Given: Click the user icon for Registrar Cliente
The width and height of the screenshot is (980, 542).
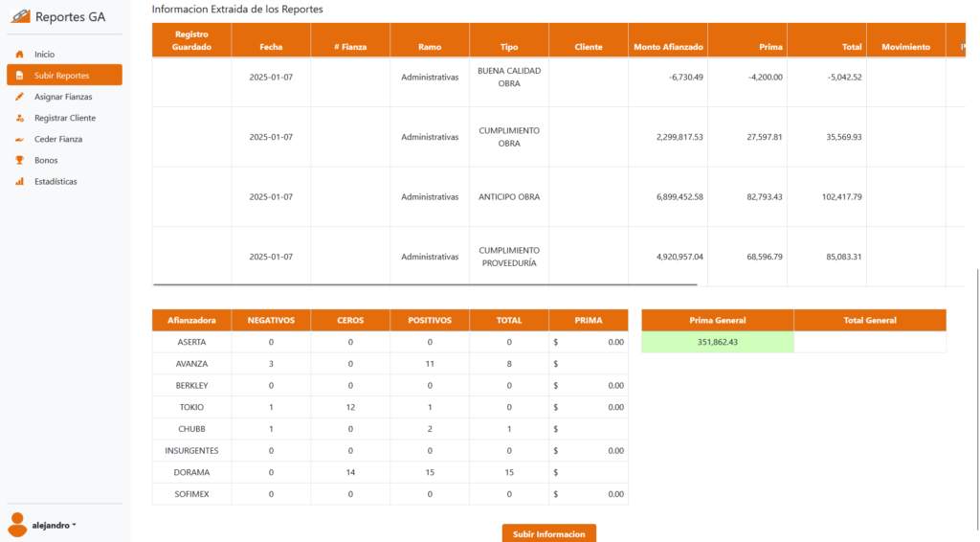Looking at the screenshot, I should tap(19, 118).
